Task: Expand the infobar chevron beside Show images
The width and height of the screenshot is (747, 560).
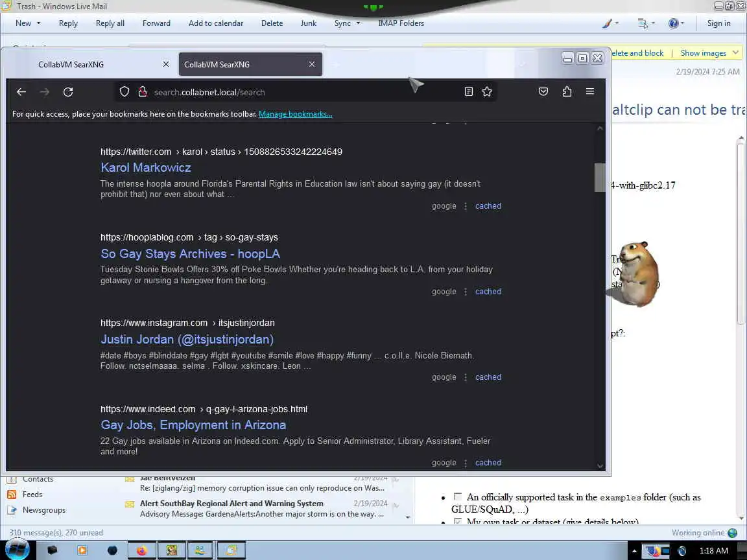Action: pyautogui.click(x=735, y=52)
